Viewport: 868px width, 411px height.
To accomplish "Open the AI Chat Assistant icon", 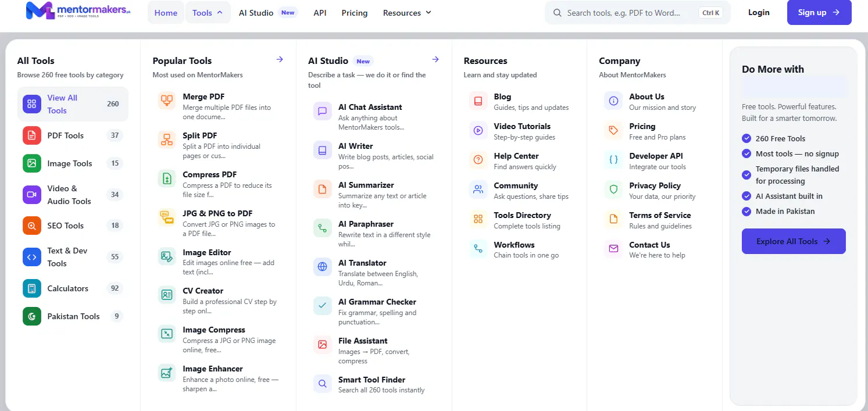I will point(323,111).
